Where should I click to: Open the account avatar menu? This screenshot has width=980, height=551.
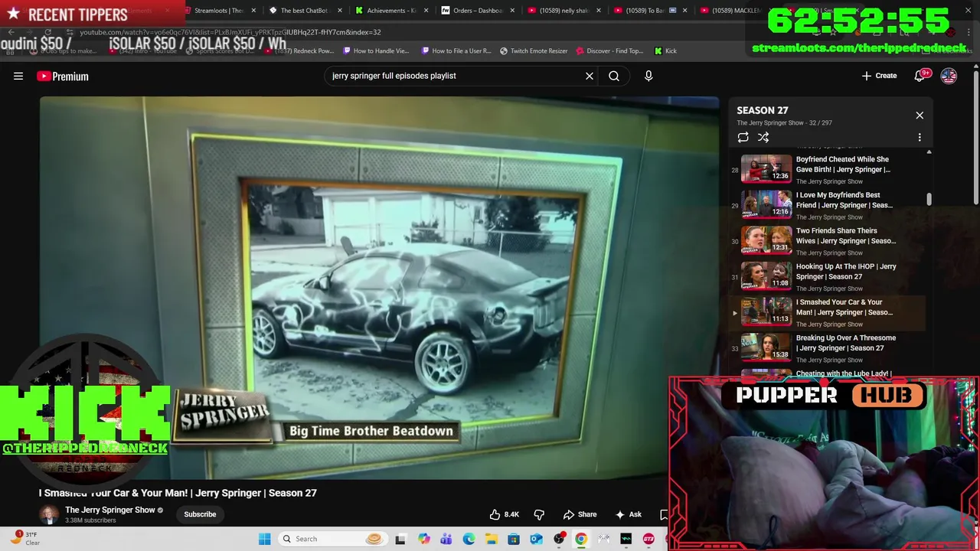click(949, 76)
